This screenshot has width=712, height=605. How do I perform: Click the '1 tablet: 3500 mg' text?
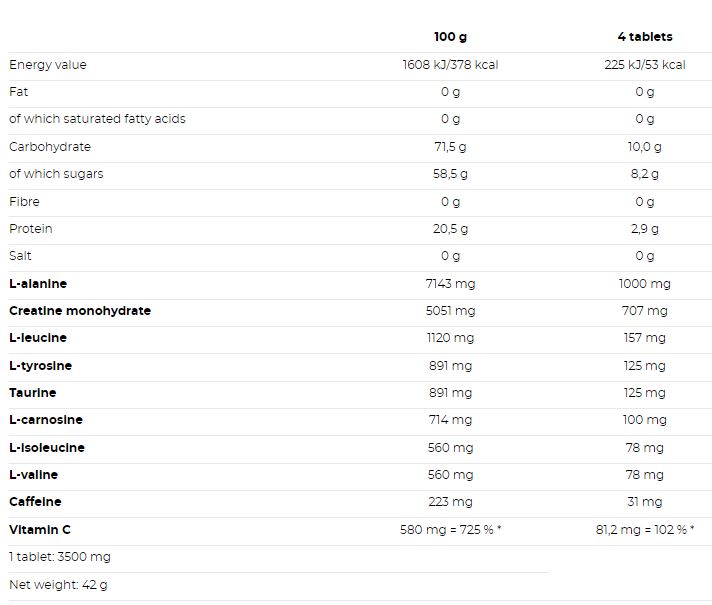tap(60, 557)
